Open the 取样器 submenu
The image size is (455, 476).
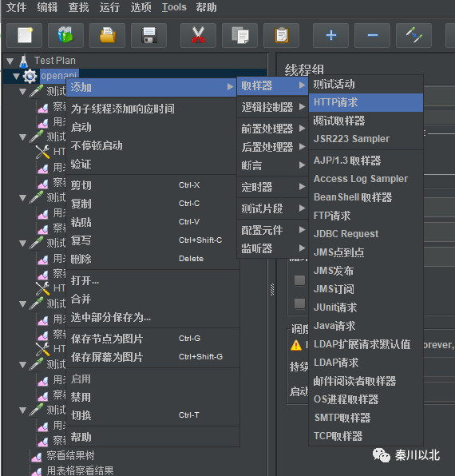[272, 85]
